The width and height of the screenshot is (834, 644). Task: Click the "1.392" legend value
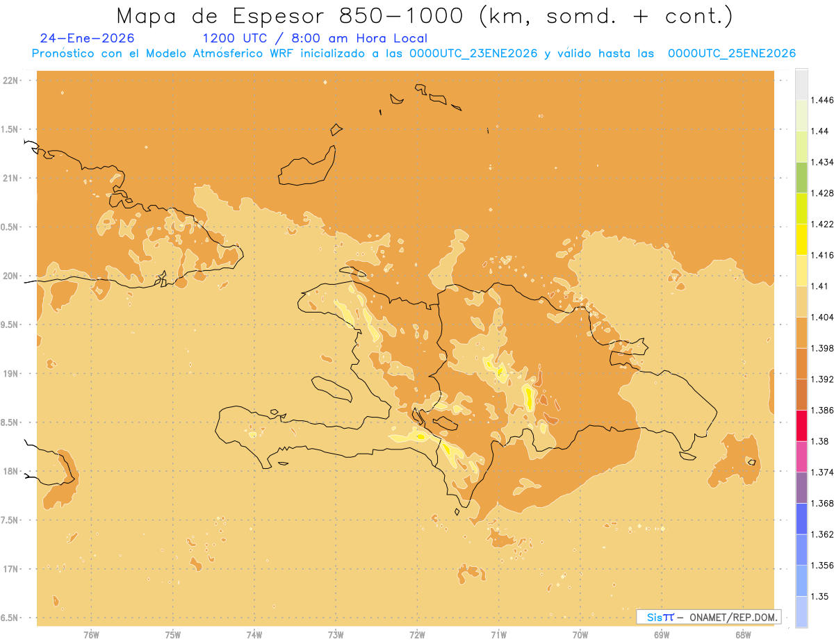[x=822, y=379]
